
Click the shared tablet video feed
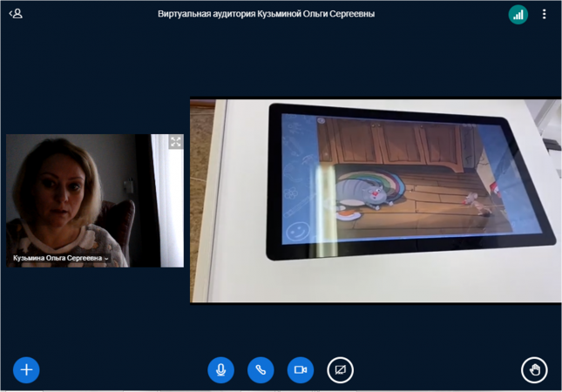coord(376,200)
